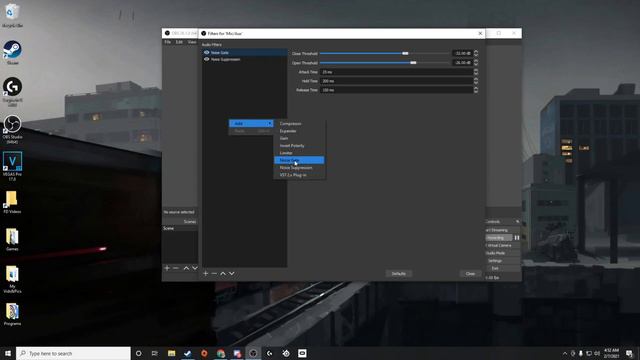Choose Noise Suppression from the filter submenu
This screenshot has height=360, width=640.
click(x=299, y=167)
